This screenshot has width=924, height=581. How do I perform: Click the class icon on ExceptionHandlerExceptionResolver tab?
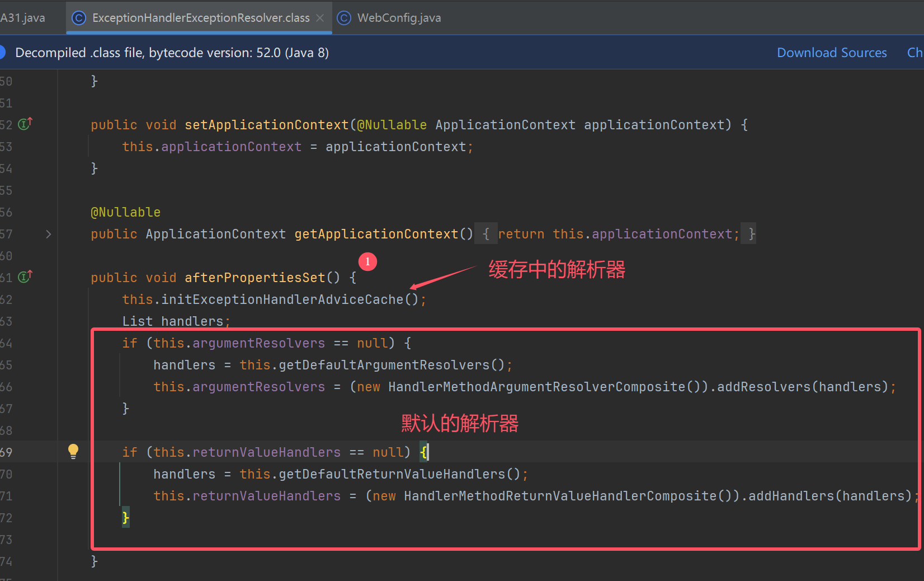point(79,18)
